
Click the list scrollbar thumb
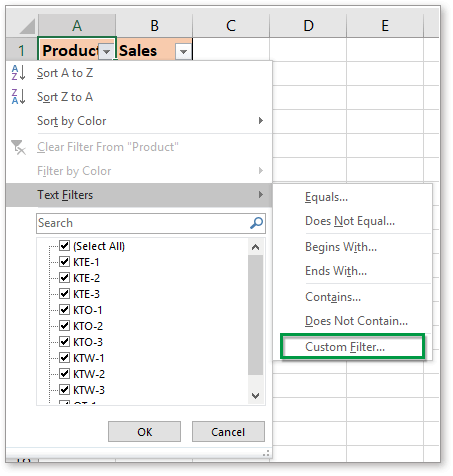256,315
